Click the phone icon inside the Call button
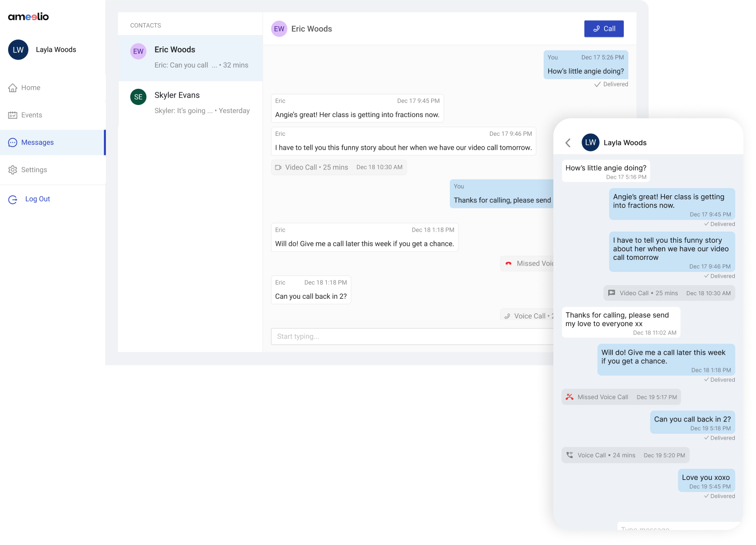 click(596, 29)
